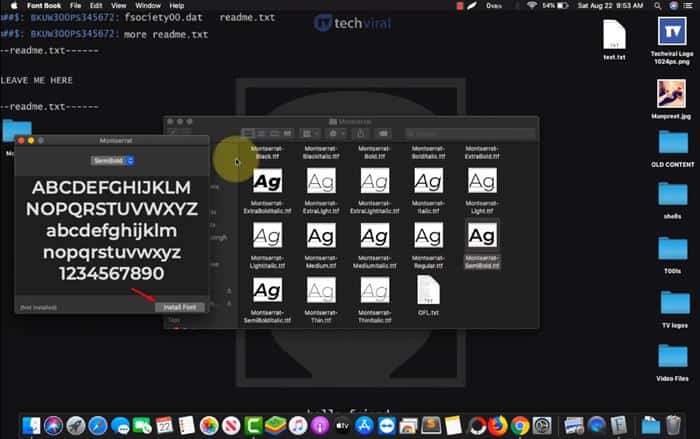Switch Finder to column view
This screenshot has height=439, width=700.
275,133
